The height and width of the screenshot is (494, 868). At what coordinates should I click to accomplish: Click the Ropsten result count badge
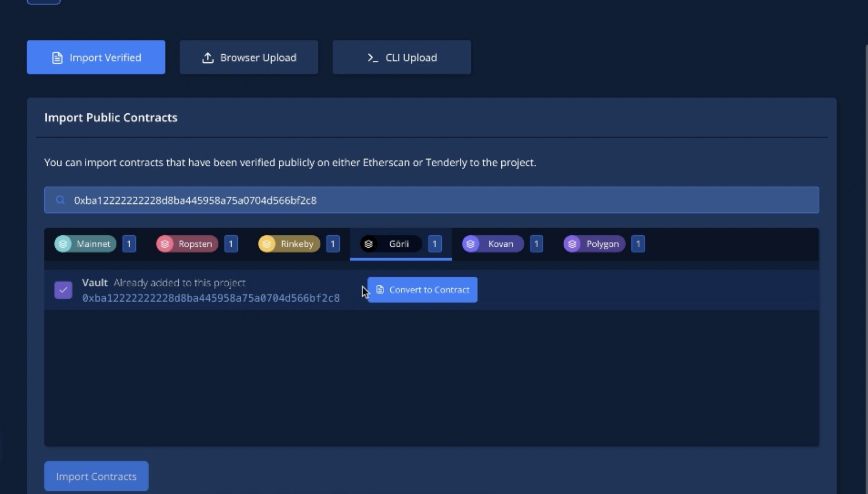click(231, 244)
